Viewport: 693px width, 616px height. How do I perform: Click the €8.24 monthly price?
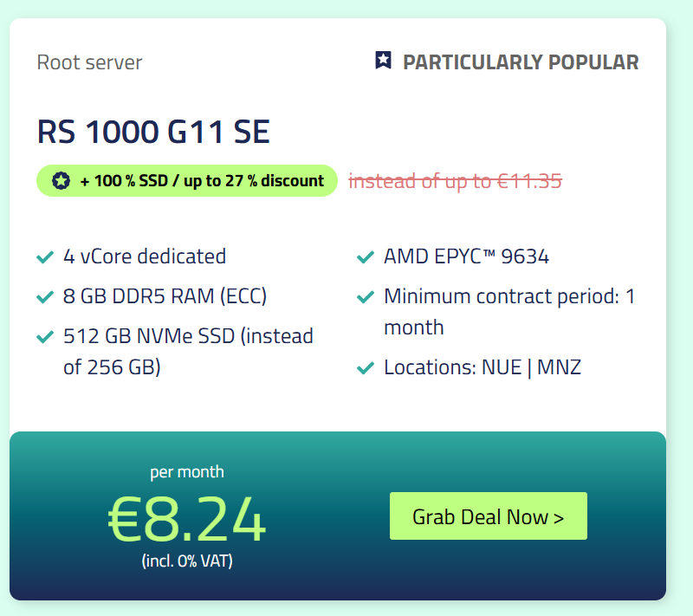(186, 519)
